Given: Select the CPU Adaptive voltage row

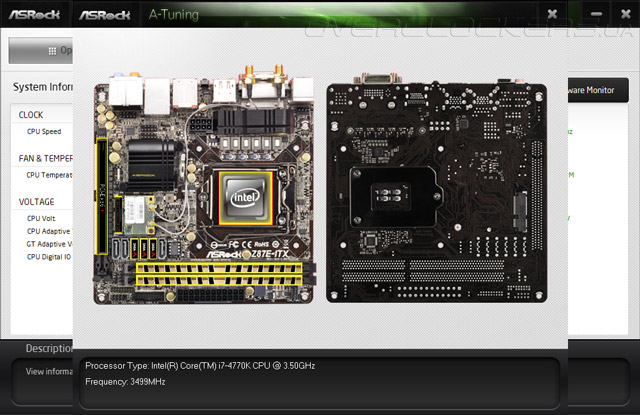Looking at the screenshot, I should [49, 231].
